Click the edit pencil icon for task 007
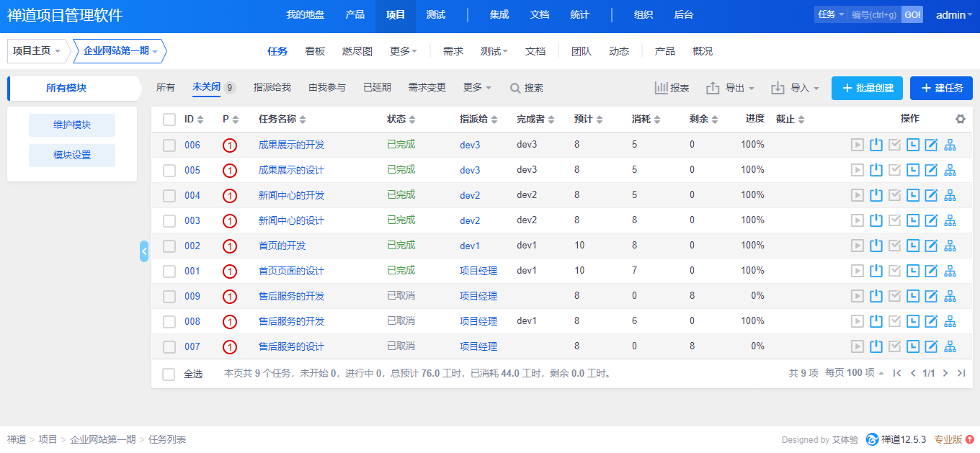Image resolution: width=980 pixels, height=453 pixels. 931,346
